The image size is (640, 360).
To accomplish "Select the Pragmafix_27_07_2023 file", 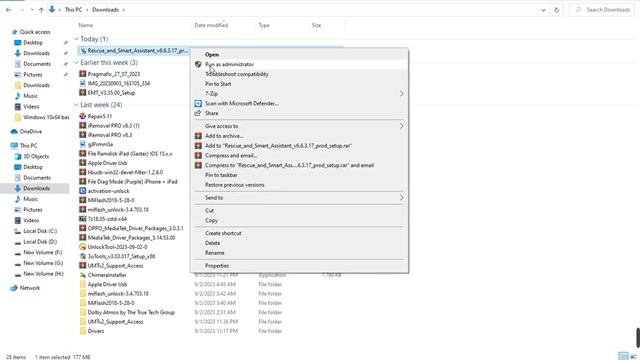I will 114,74.
